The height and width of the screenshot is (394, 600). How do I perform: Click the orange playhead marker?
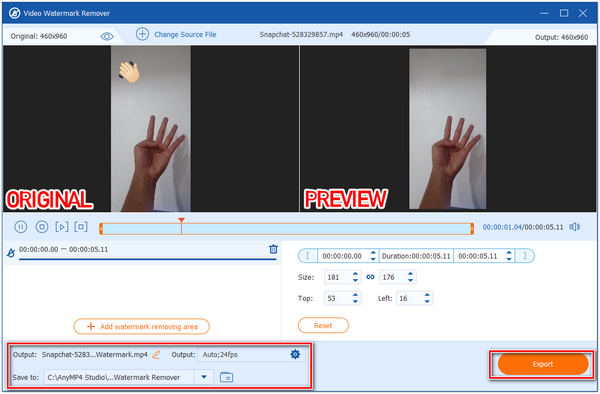(181, 221)
